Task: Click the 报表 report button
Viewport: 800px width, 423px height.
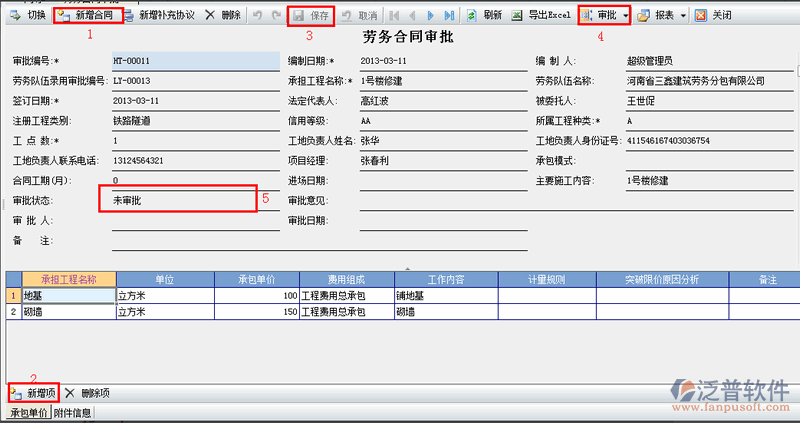Action: pyautogui.click(x=657, y=16)
